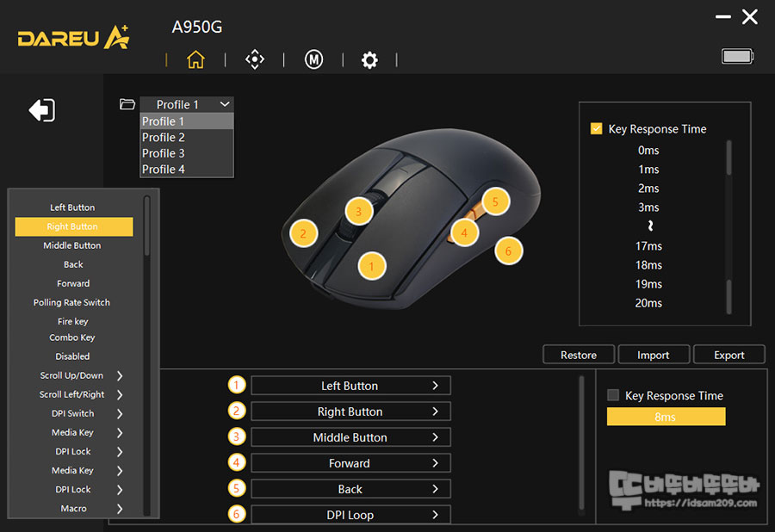This screenshot has width=775, height=532.
Task: Select marker 5 on the mouse image
Action: [x=495, y=201]
